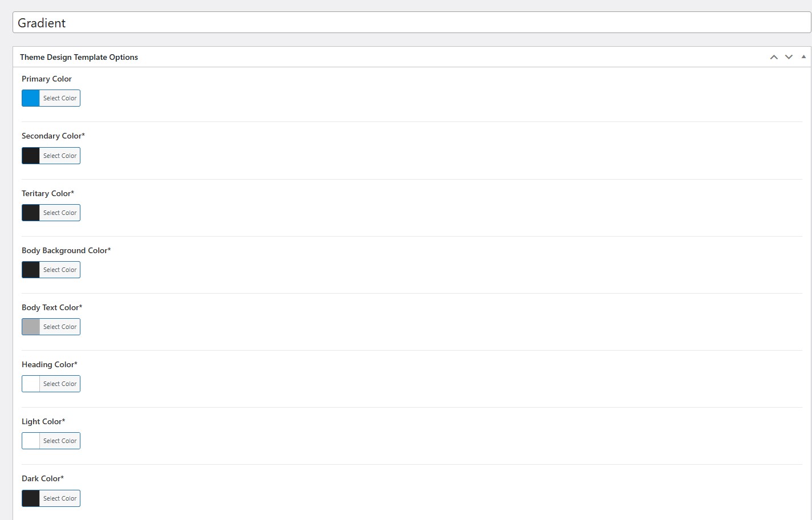Open Select Color for Teritary Color
Viewport: 812px width, 520px height.
click(60, 213)
